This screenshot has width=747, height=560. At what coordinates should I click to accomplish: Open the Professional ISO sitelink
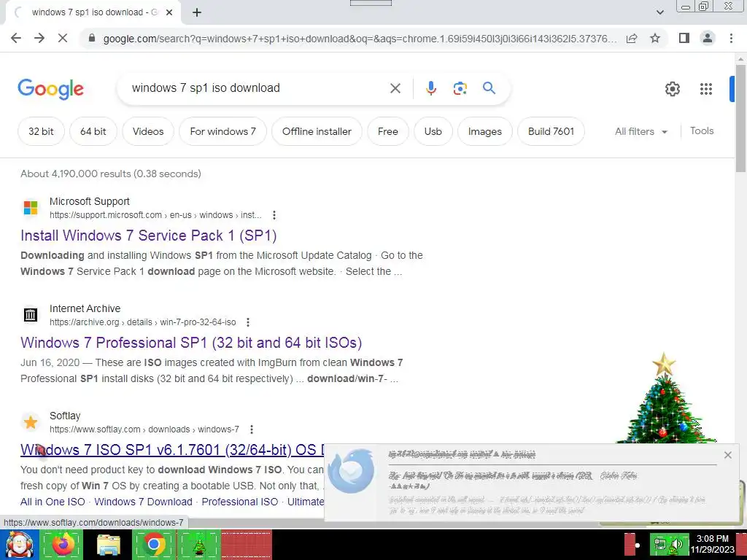point(239,502)
